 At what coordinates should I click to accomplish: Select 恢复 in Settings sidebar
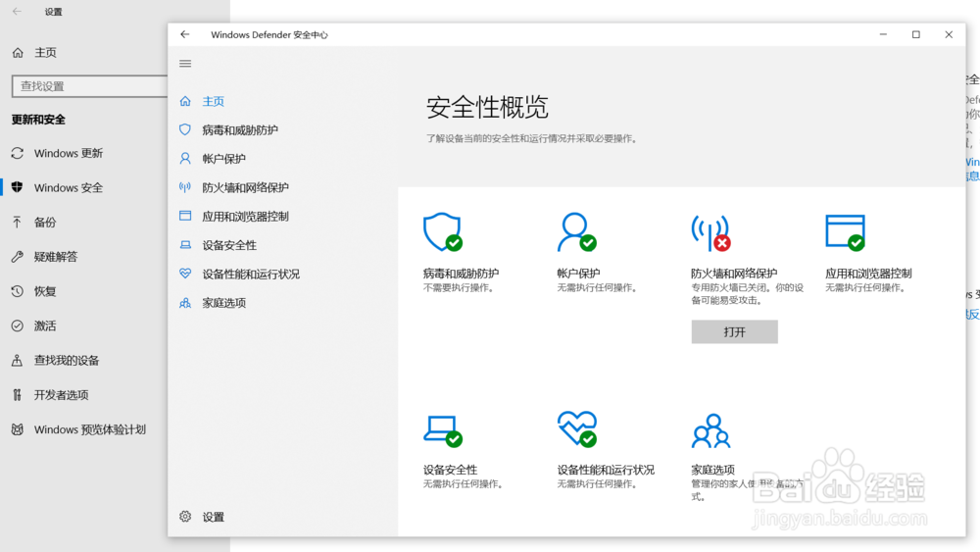click(45, 291)
